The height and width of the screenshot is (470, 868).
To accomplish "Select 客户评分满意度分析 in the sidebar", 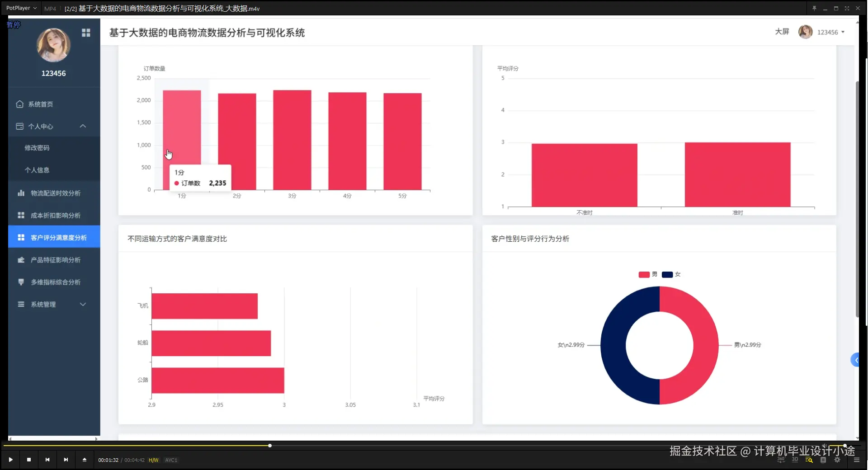I will click(x=58, y=237).
